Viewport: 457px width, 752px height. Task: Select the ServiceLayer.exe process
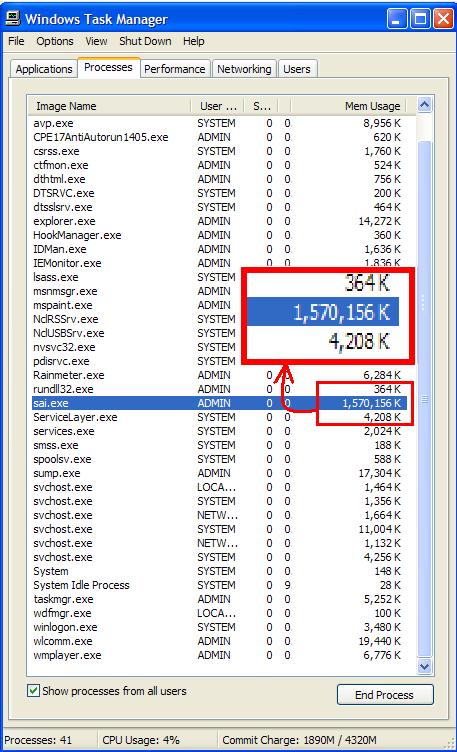(220, 417)
